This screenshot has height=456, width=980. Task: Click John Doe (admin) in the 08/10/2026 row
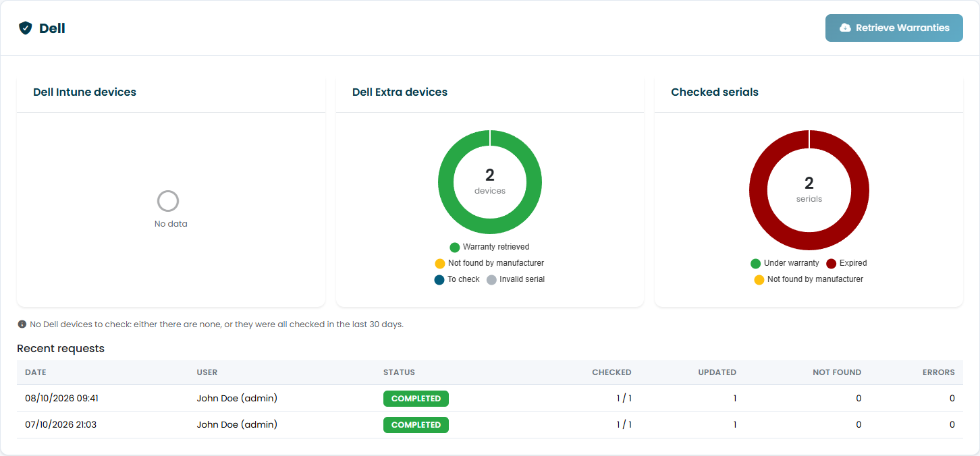(x=237, y=399)
